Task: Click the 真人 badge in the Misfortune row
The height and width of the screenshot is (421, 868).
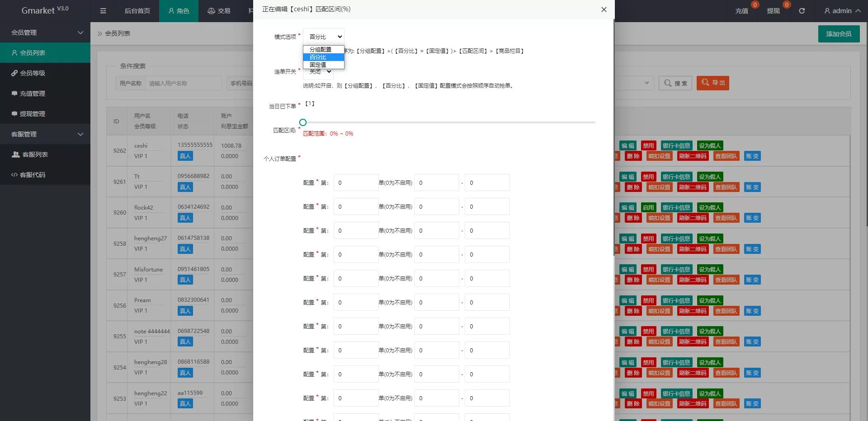Action: coord(185,280)
